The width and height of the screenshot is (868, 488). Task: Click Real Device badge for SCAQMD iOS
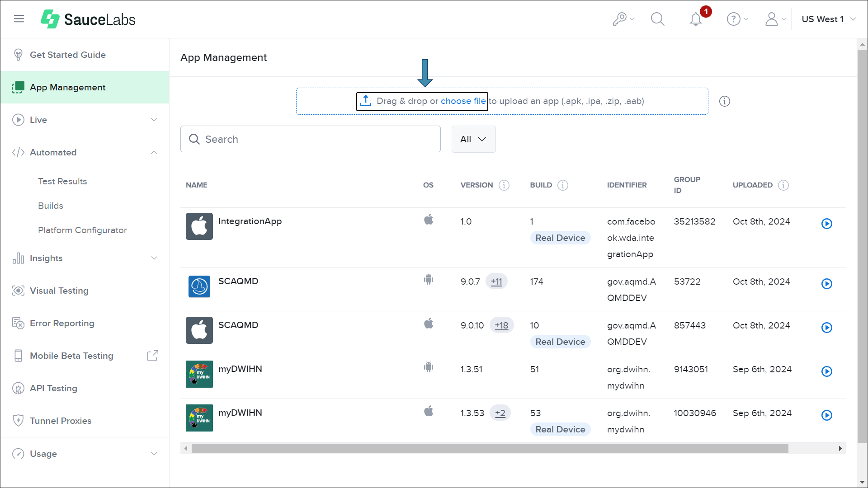click(560, 342)
